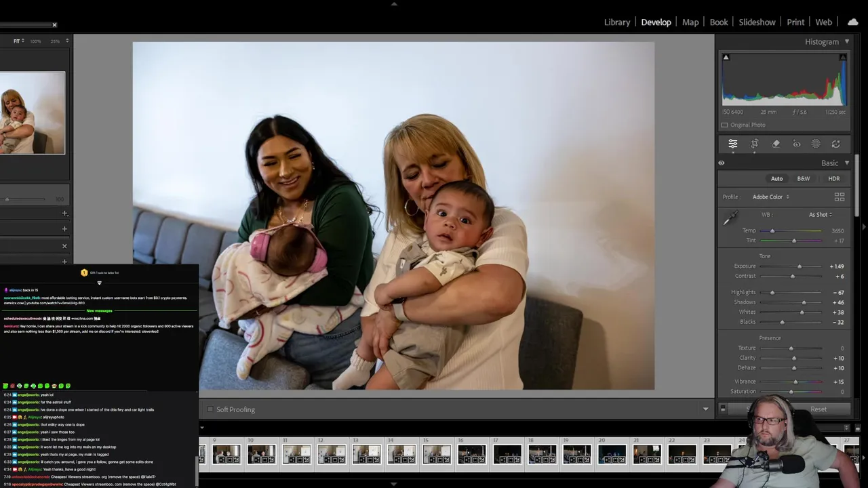868x488 pixels.
Task: Open the Web module
Action: pyautogui.click(x=824, y=22)
